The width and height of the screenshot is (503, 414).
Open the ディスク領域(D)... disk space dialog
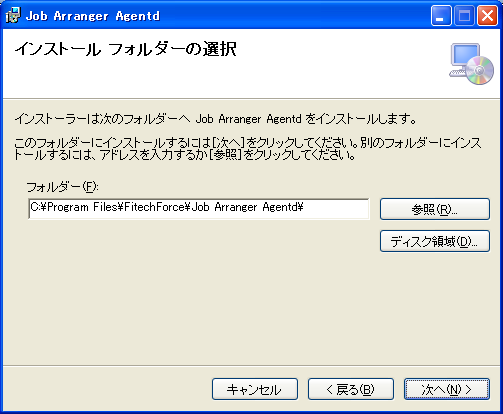(435, 241)
